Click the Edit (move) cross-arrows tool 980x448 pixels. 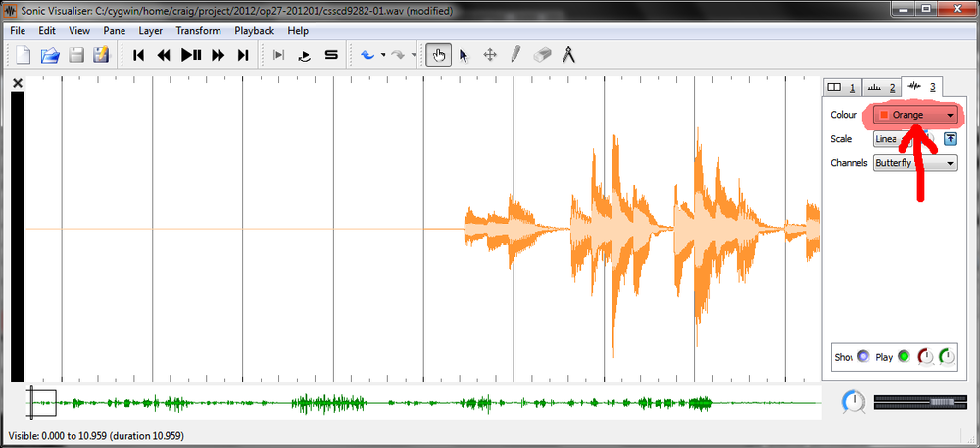coord(490,56)
